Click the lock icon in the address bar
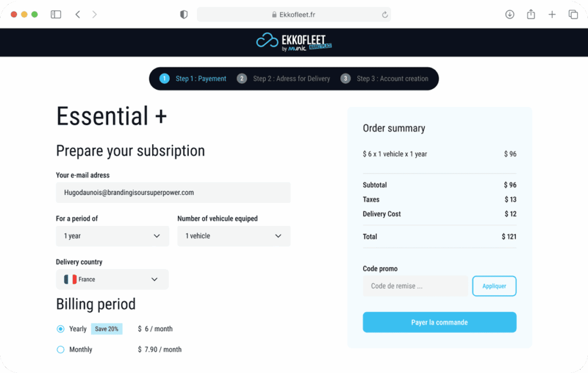 [x=274, y=14]
